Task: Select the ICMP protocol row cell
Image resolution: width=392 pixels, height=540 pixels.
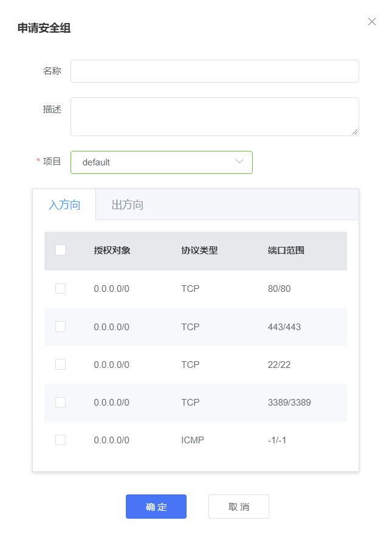Action: click(x=193, y=440)
